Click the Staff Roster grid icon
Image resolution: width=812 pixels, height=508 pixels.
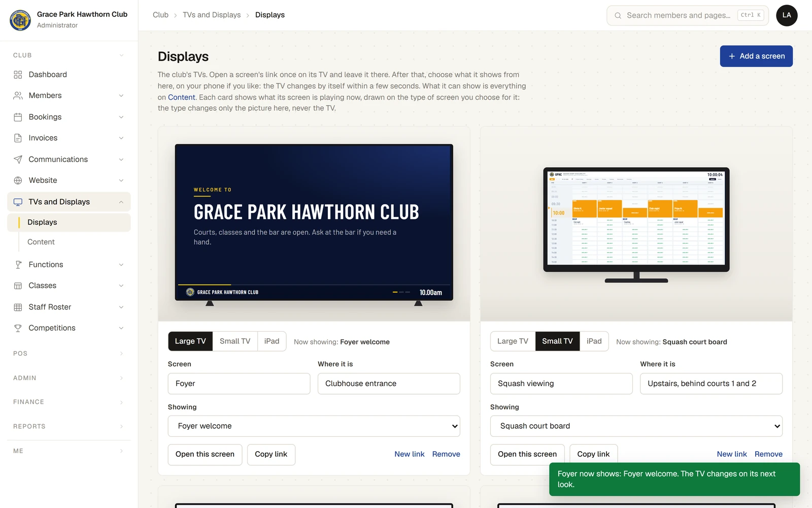(x=18, y=307)
